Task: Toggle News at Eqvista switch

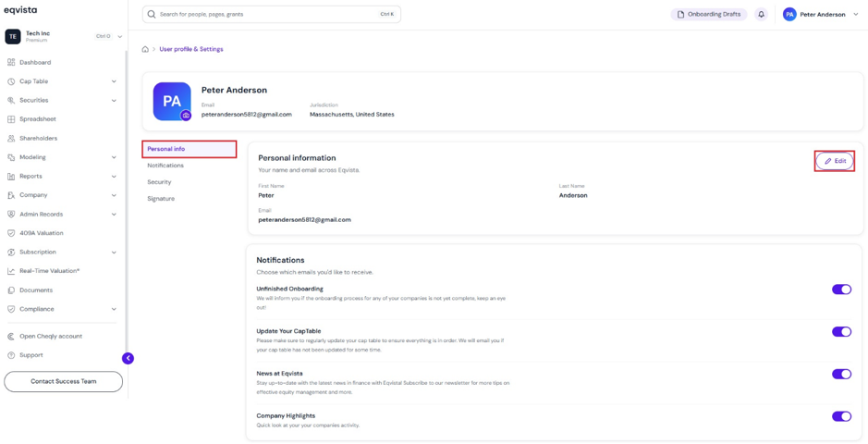Action: coord(841,375)
